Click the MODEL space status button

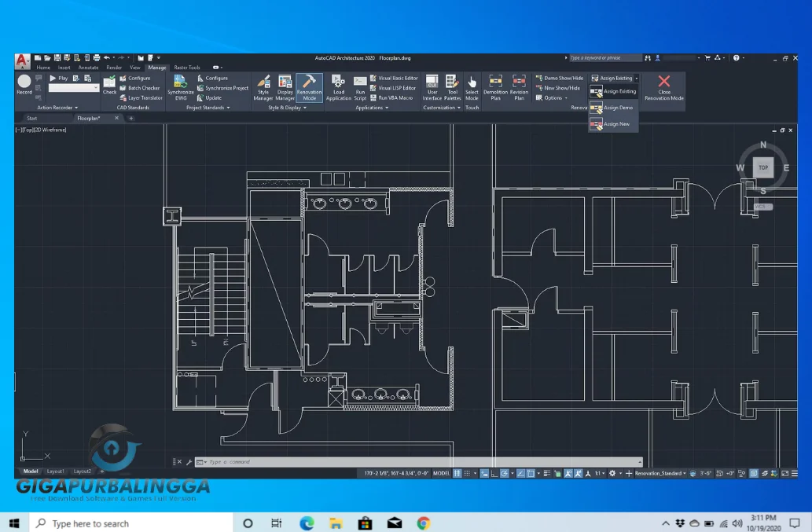click(x=441, y=474)
